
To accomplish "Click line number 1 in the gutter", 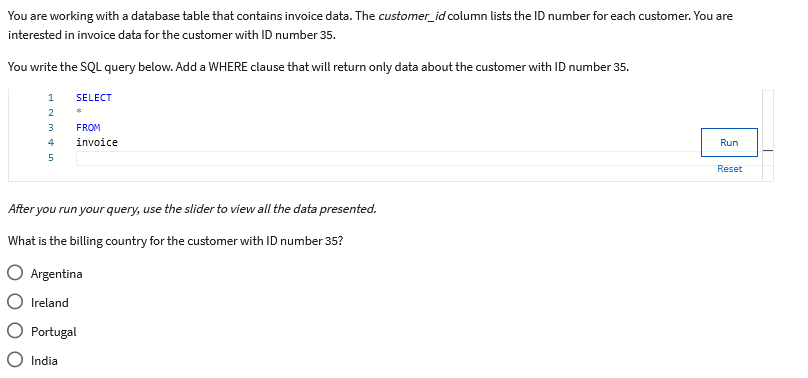I will pos(50,97).
